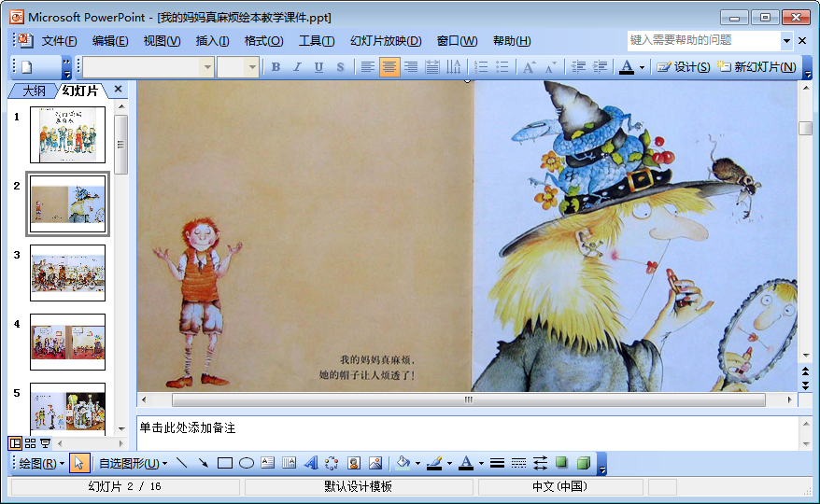Toggle Italic formatting
This screenshot has width=820, height=504.
297,67
